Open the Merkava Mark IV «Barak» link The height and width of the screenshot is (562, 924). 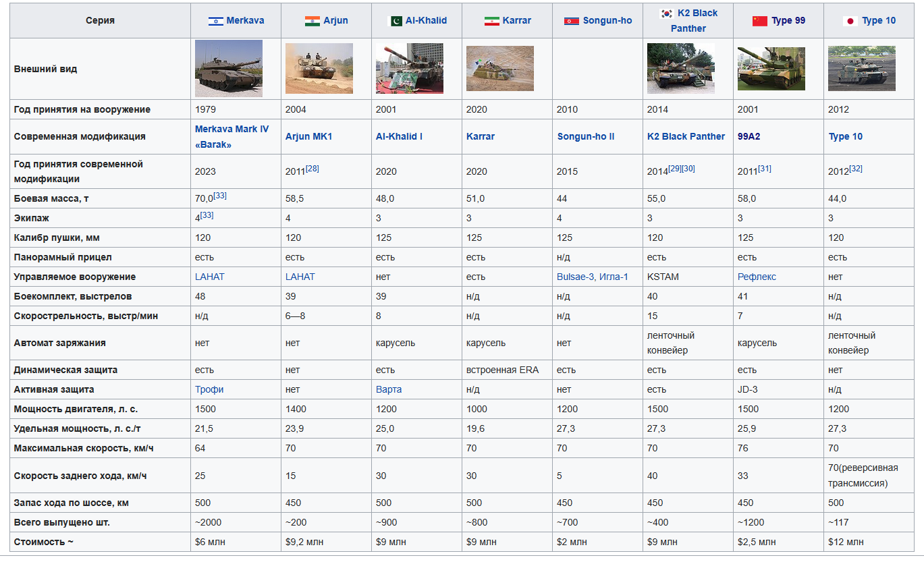pyautogui.click(x=232, y=136)
